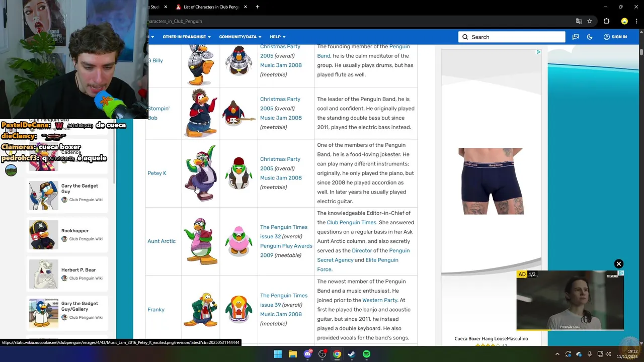The height and width of the screenshot is (362, 644).
Task: View Petey K's in-game sprite image
Action: click(x=238, y=173)
